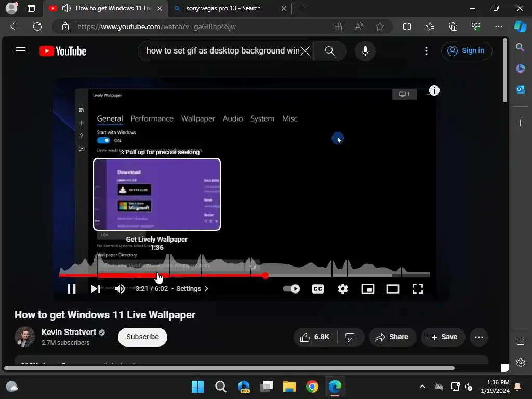The height and width of the screenshot is (399, 532).
Task: Switch to the sony vegas pro 13 tab
Action: point(223,8)
